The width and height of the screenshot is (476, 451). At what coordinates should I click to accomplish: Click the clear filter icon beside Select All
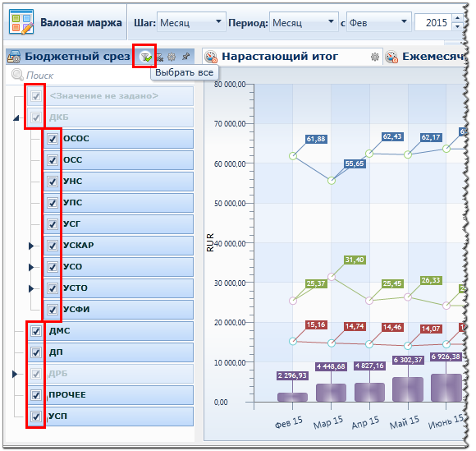click(x=160, y=57)
